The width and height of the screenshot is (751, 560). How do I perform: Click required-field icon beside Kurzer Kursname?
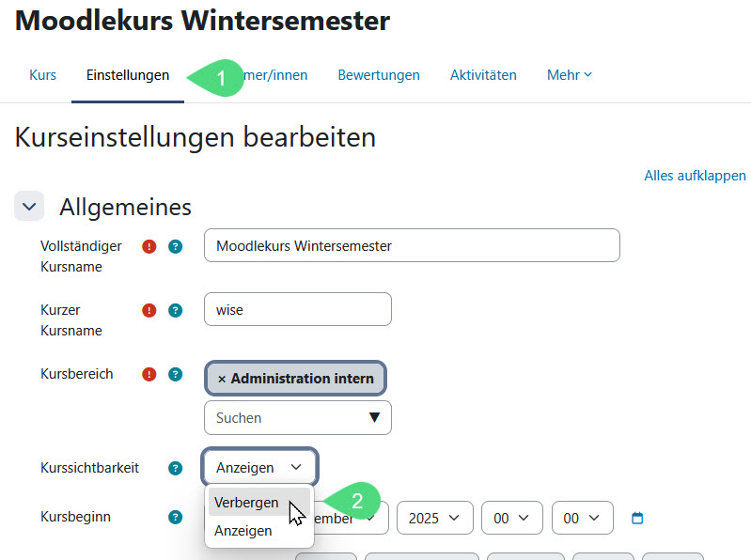tap(149, 311)
